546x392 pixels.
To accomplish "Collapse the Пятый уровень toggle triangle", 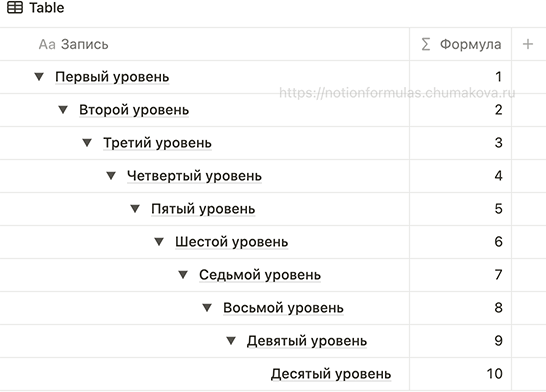I will [135, 209].
